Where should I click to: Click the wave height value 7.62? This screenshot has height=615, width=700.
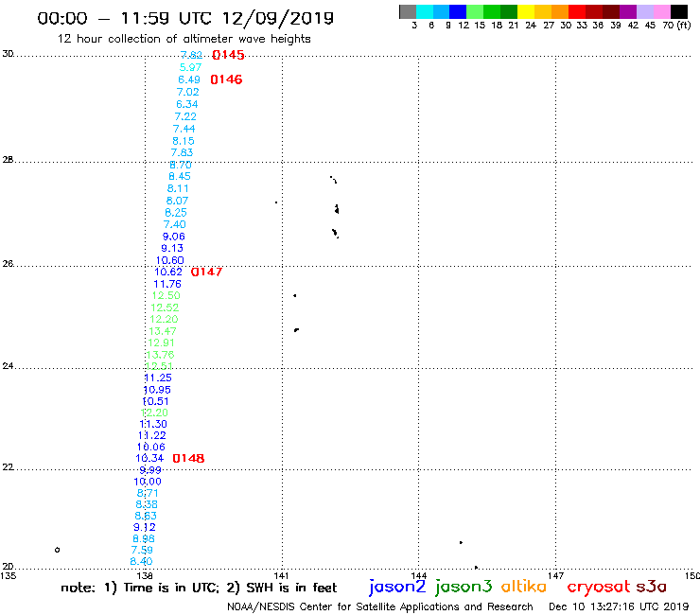pos(191,55)
